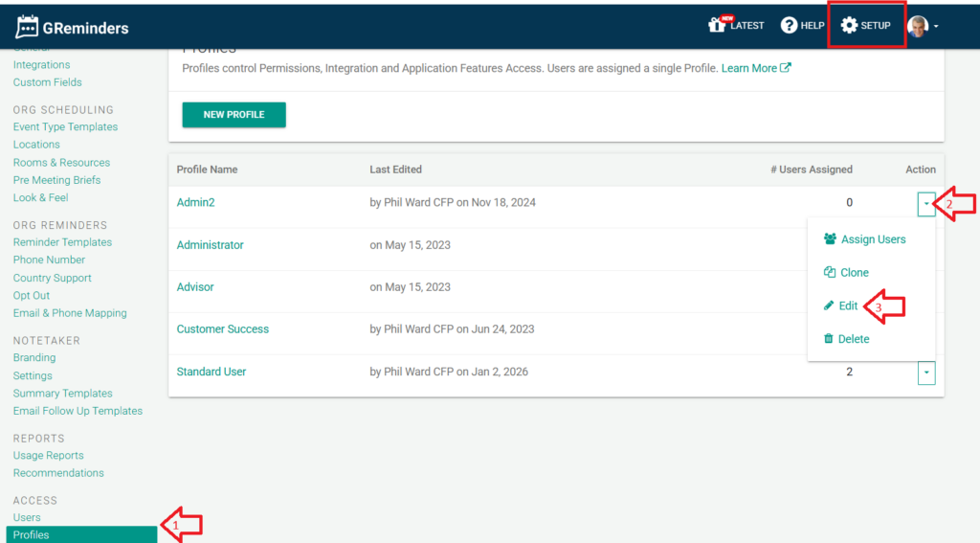Screen dimensions: 980x543
Task: Select Profiles in the Access sidebar
Action: (x=32, y=534)
